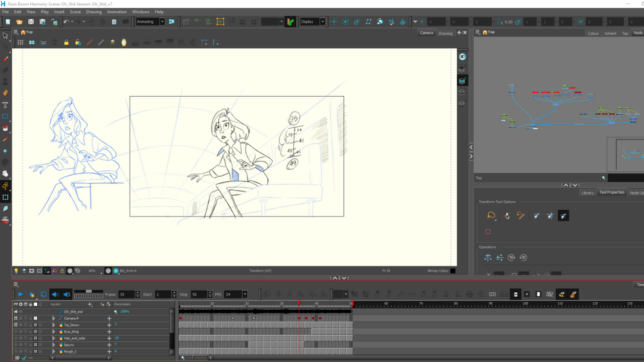Click the Camera view hamburger menu button
This screenshot has width=644, height=362.
(15, 32)
